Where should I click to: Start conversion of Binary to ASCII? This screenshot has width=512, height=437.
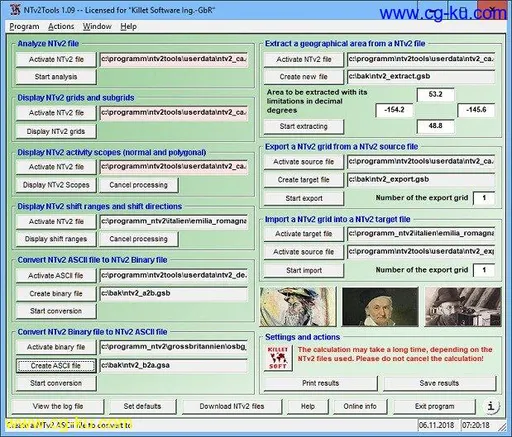coord(56,383)
